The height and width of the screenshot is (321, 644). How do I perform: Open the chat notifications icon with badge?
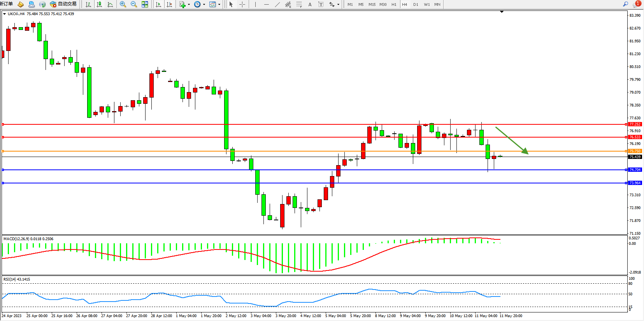click(x=637, y=4)
